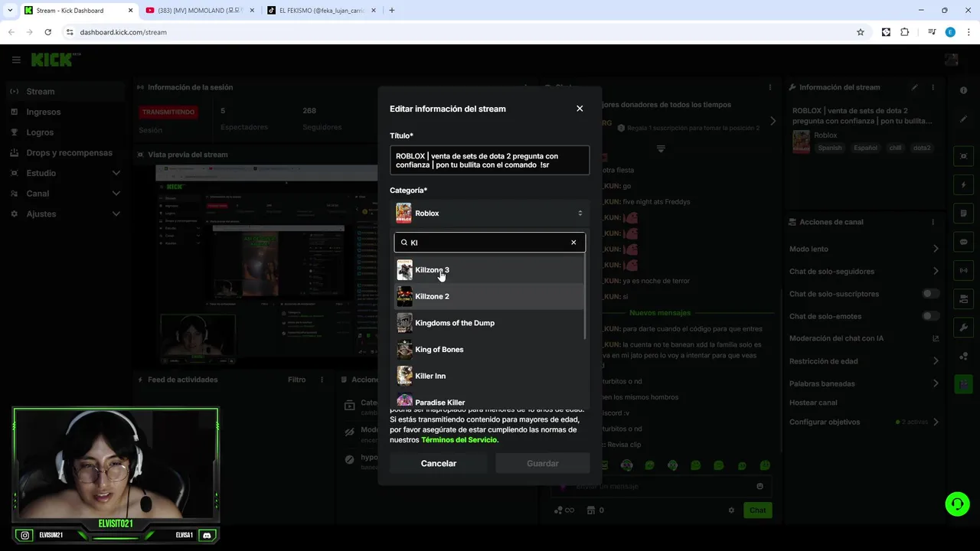Expand the Ajustes sidebar section
The height and width of the screenshot is (551, 980).
coord(116,214)
